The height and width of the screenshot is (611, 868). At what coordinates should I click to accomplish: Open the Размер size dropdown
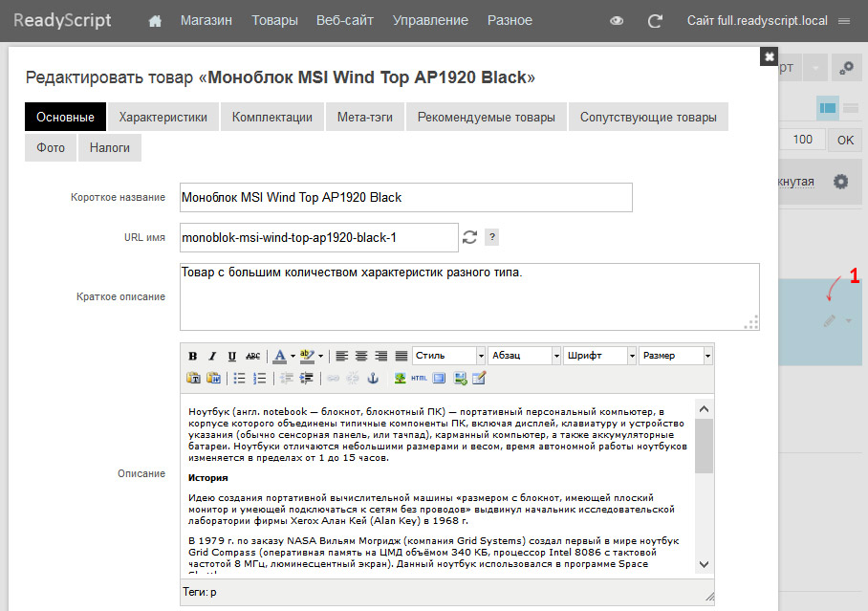[675, 356]
